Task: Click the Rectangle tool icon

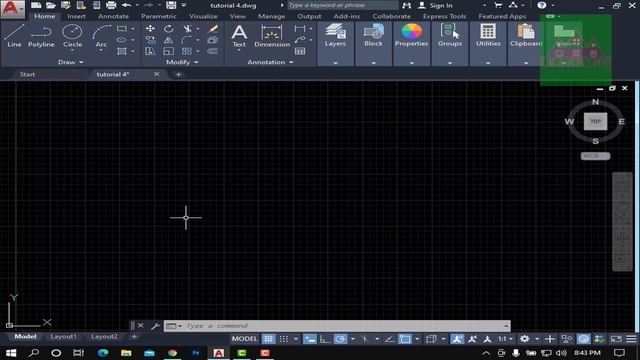Action: pyautogui.click(x=122, y=29)
